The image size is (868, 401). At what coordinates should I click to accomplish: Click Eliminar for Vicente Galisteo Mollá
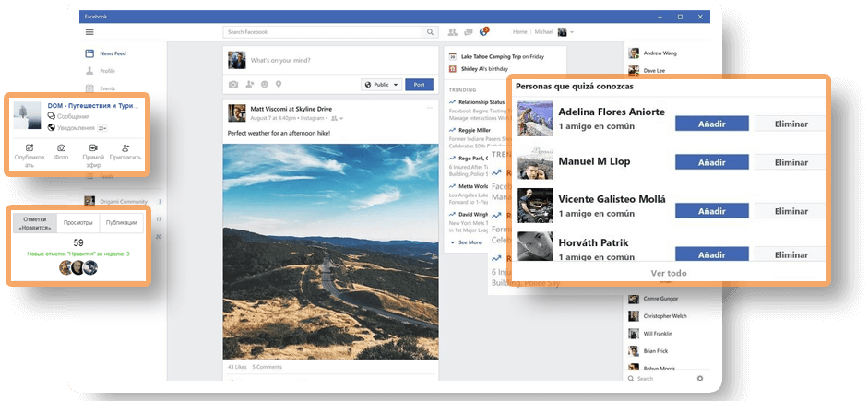click(791, 211)
